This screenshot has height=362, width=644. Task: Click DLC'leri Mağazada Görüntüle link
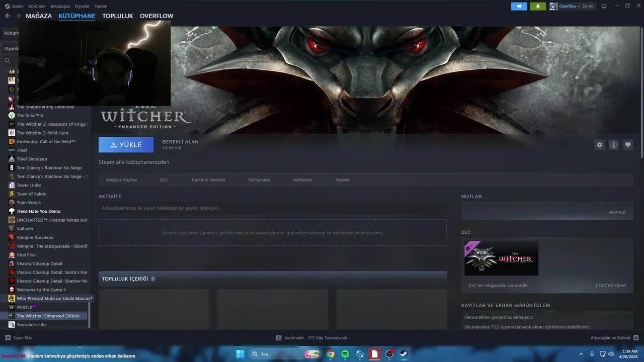(x=498, y=286)
